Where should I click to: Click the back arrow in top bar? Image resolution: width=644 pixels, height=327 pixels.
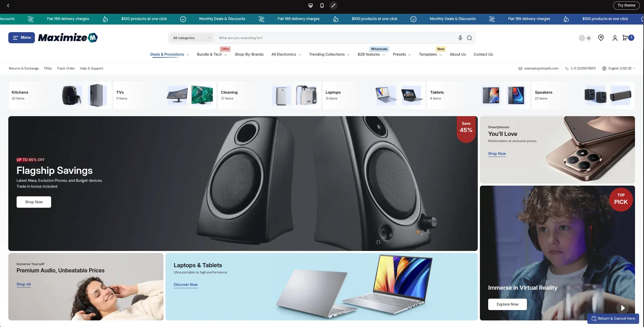[x=8, y=6]
